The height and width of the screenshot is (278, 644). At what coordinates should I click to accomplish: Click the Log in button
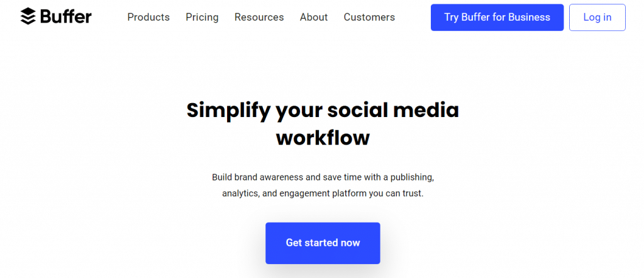click(597, 17)
